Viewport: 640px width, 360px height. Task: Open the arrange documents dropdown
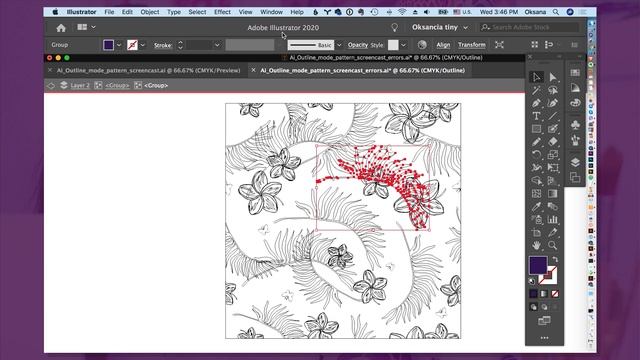86,27
